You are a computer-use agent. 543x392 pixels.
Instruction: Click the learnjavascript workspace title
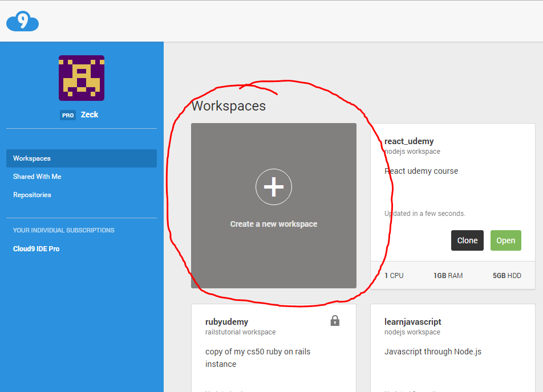coord(413,322)
